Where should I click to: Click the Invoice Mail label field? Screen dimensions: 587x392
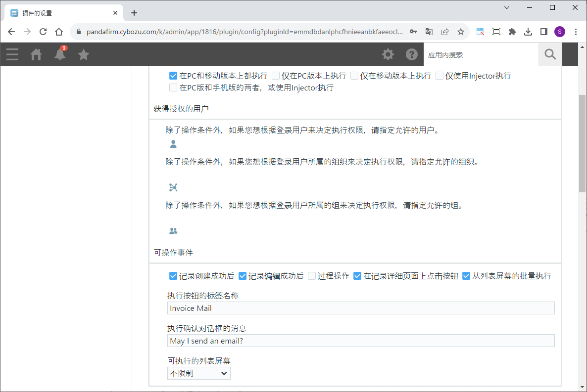tap(360, 308)
